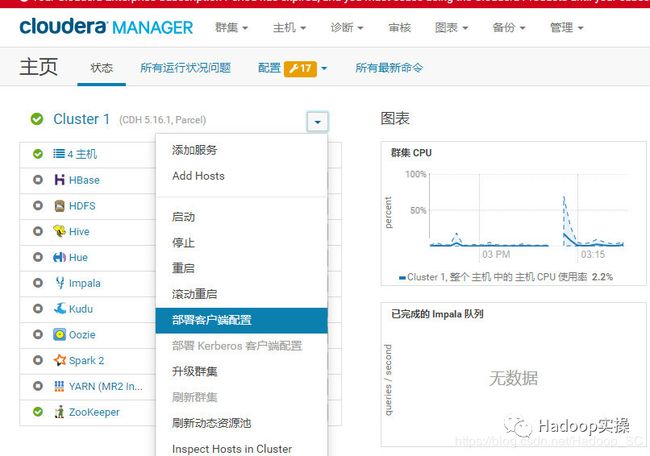Select 重启 in the cluster menu

[x=241, y=268]
